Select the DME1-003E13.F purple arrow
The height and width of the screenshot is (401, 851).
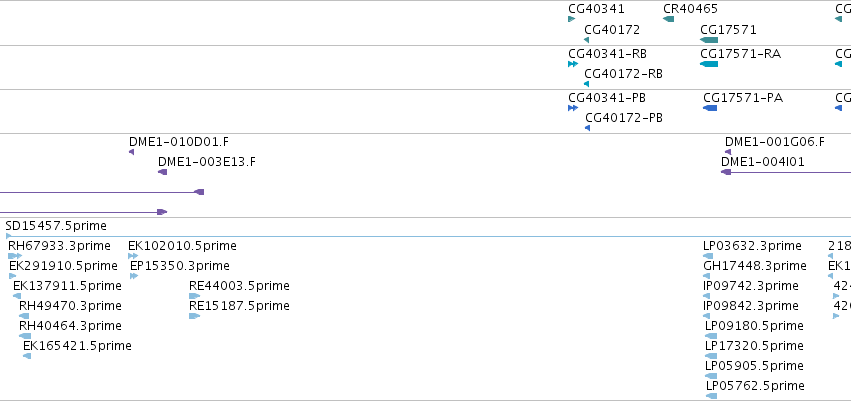point(162,172)
